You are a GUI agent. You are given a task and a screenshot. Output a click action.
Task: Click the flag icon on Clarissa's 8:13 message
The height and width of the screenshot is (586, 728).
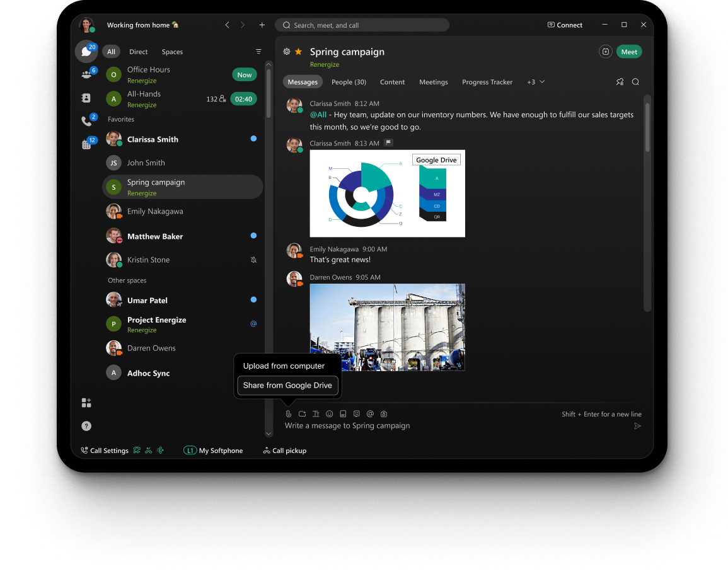pos(389,143)
